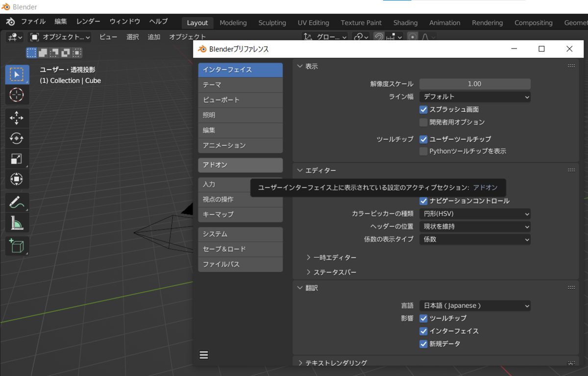Select the Move tool
The image size is (588, 376).
coord(17,118)
